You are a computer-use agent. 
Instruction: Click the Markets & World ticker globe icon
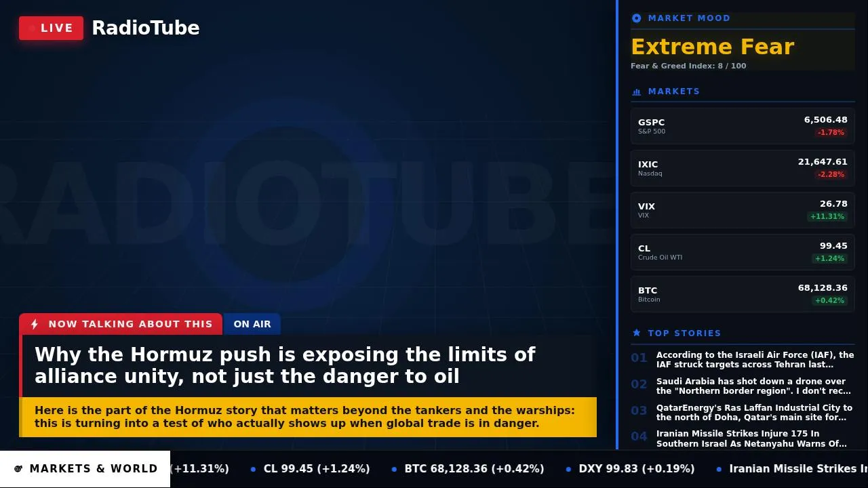[x=18, y=469]
